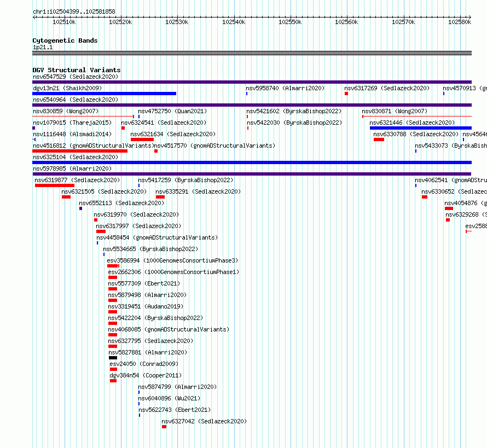Viewport: 487px width, 448px height.
Task: Click nsv1079015 (Thareja2015) label
Action: [x=72, y=123]
